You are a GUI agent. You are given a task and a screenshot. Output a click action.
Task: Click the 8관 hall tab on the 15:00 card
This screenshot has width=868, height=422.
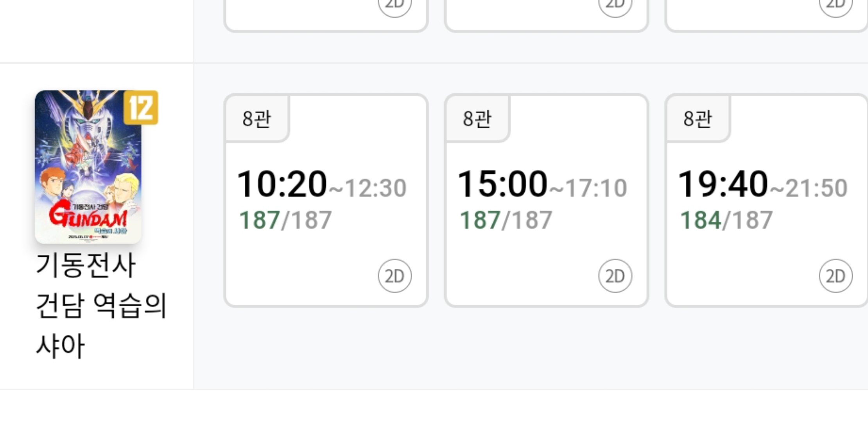pos(477,118)
